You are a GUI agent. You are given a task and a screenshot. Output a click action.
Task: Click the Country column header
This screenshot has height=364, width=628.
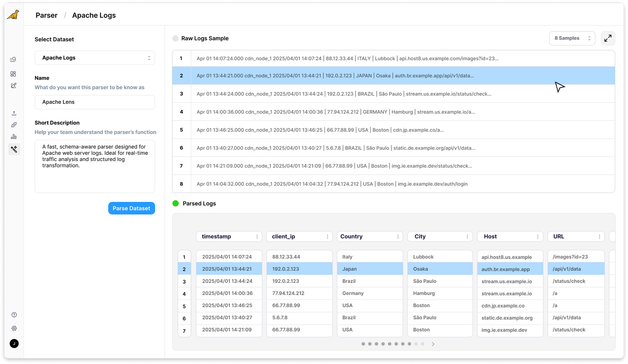[x=370, y=236]
